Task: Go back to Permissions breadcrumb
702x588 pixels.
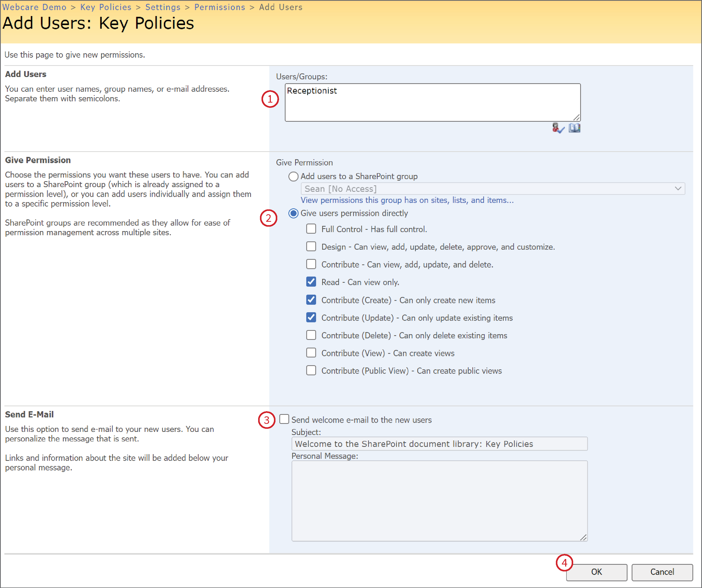Action: coord(220,7)
